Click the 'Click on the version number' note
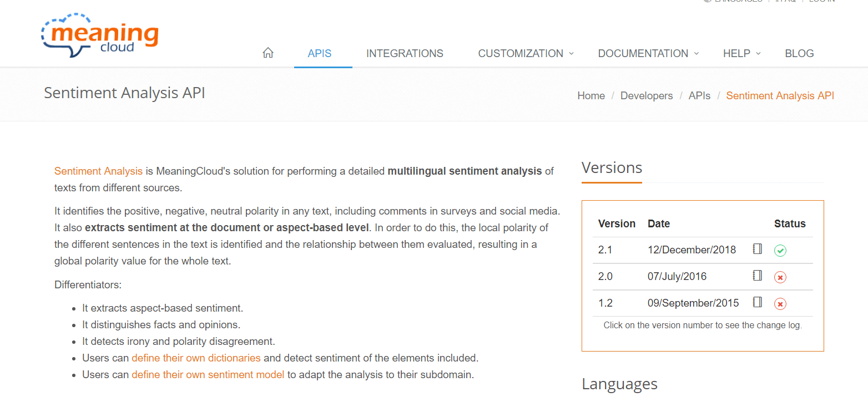 [x=703, y=325]
